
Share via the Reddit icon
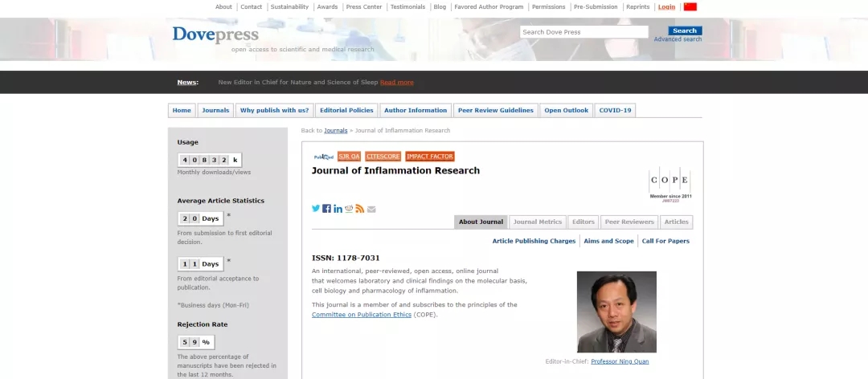(x=349, y=209)
